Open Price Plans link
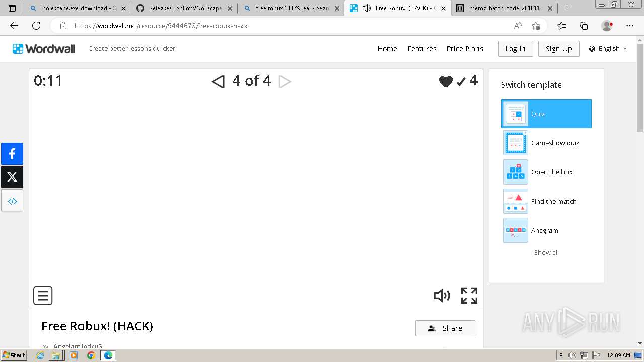644x362 pixels. (x=465, y=49)
